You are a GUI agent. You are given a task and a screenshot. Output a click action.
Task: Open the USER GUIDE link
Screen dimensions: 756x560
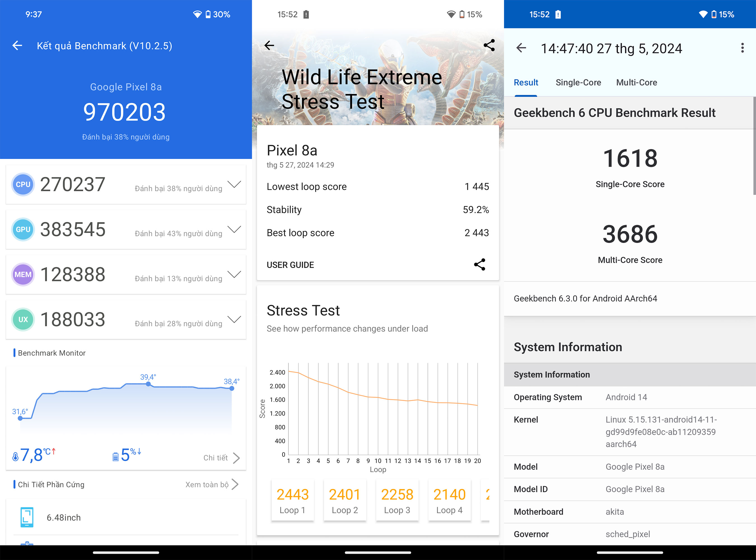[x=290, y=265]
